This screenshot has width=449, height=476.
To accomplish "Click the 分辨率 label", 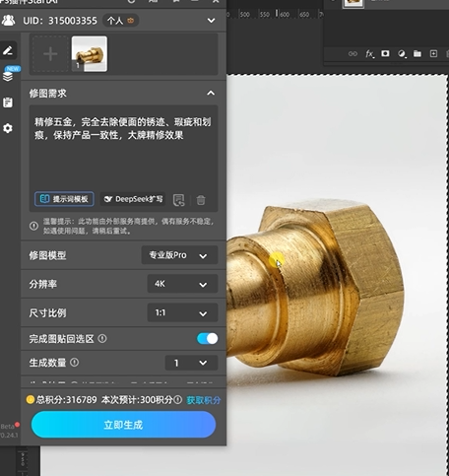I will (x=43, y=284).
